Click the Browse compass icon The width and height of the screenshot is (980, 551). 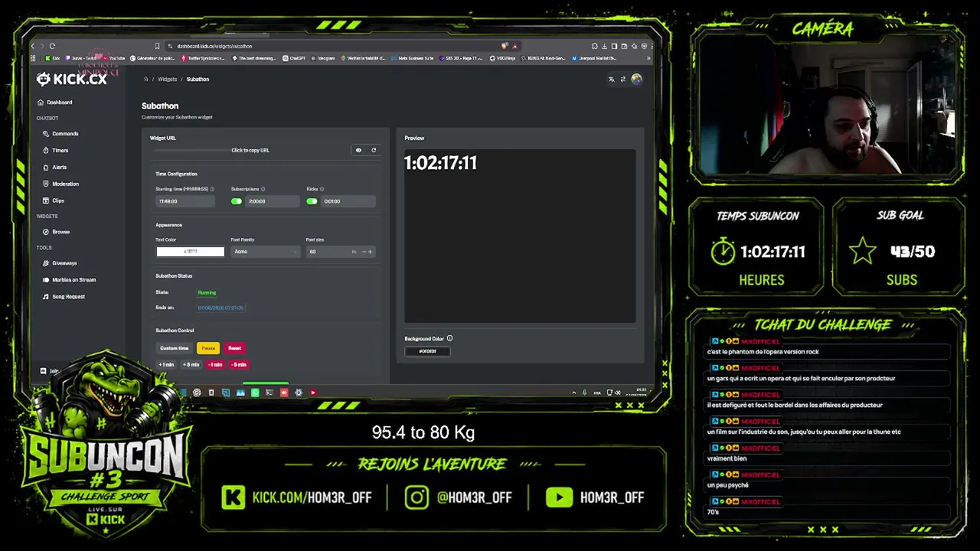pyautogui.click(x=46, y=232)
